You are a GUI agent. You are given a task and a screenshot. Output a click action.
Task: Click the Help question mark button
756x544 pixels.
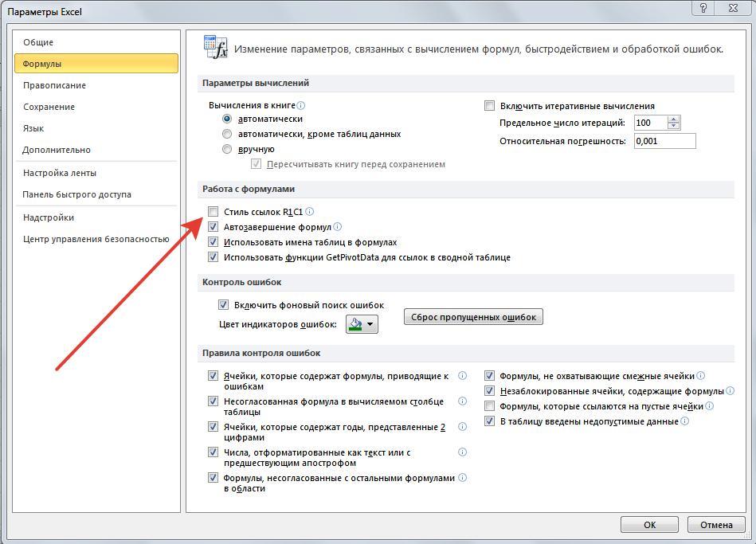click(x=703, y=8)
